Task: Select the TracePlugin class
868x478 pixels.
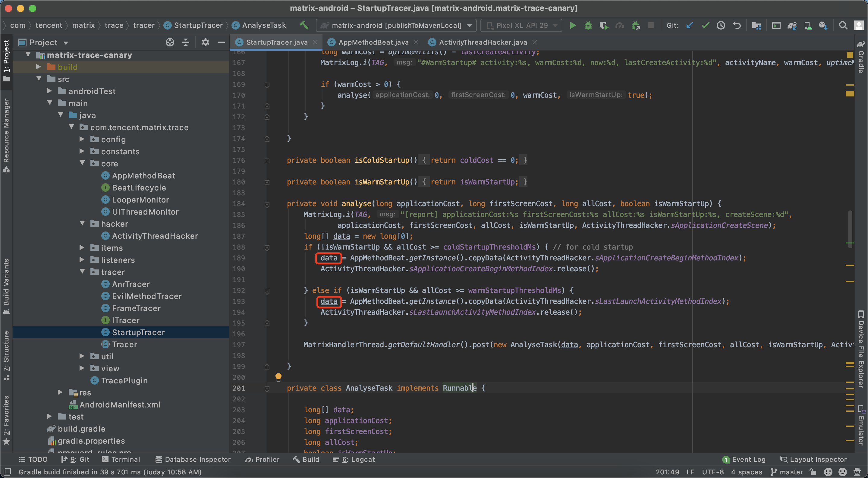Action: pos(119,380)
